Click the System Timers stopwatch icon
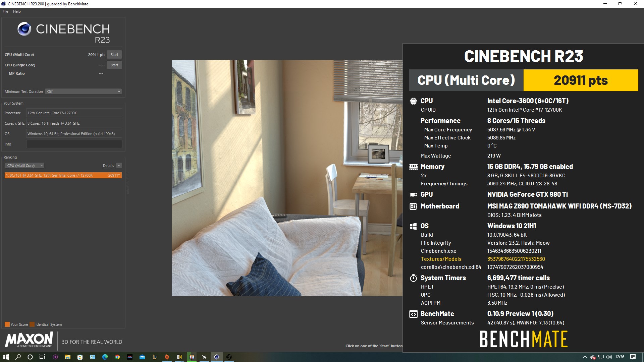The height and width of the screenshot is (362, 644). (x=414, y=278)
